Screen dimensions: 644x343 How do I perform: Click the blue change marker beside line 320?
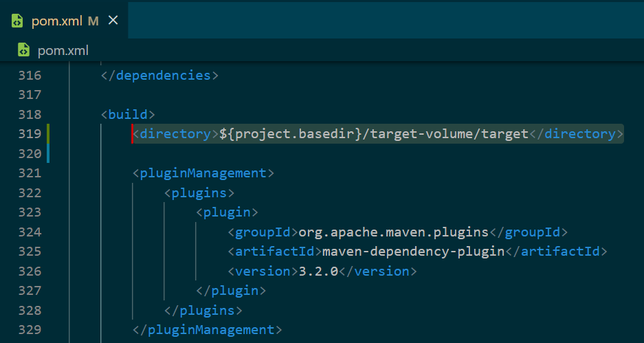coord(48,153)
